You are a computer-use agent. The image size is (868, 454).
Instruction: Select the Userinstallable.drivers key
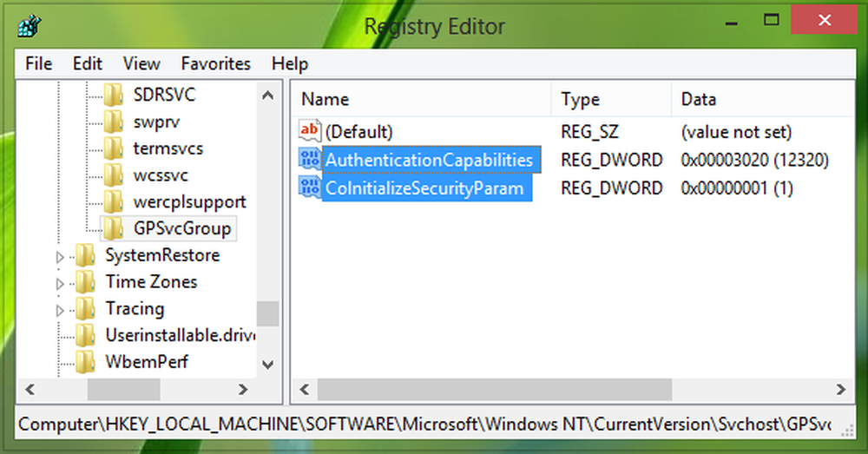tap(181, 335)
